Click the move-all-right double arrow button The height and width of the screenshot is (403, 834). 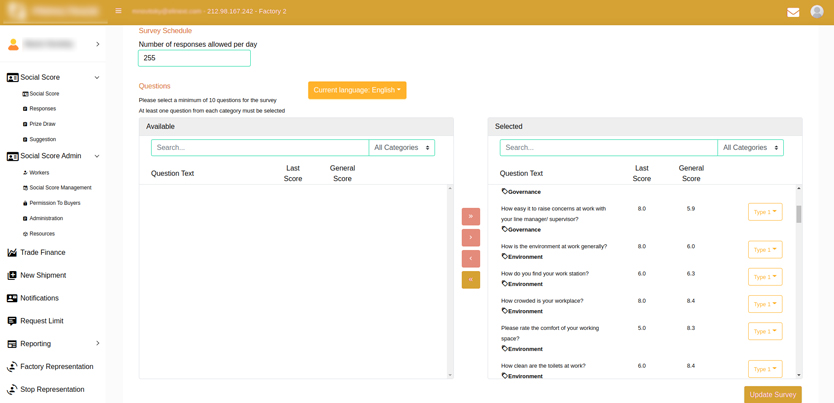pyautogui.click(x=471, y=216)
